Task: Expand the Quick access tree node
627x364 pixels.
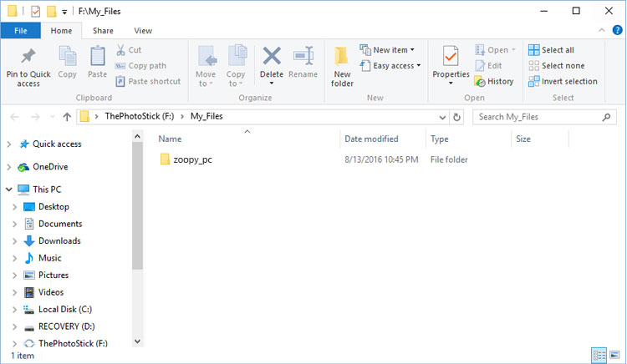Action: (9, 144)
